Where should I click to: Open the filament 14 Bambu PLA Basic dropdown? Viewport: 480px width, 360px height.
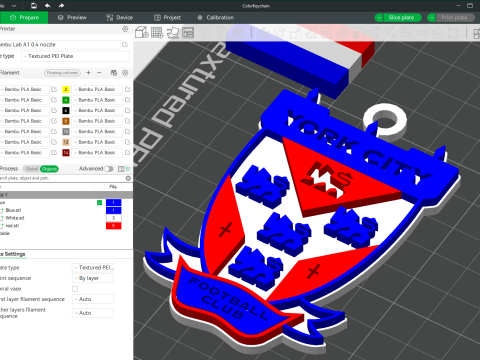point(97,153)
